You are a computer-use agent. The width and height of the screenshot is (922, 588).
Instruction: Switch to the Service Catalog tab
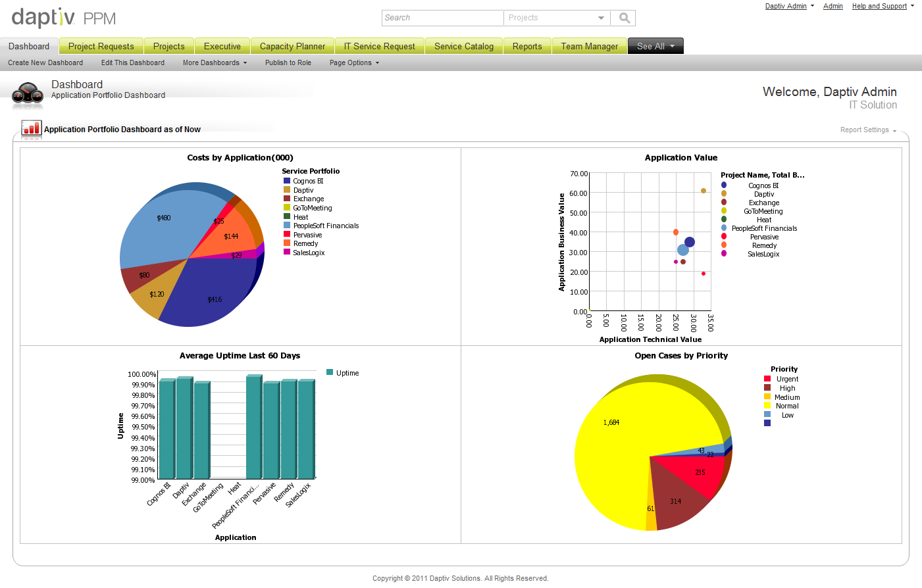[x=464, y=46]
